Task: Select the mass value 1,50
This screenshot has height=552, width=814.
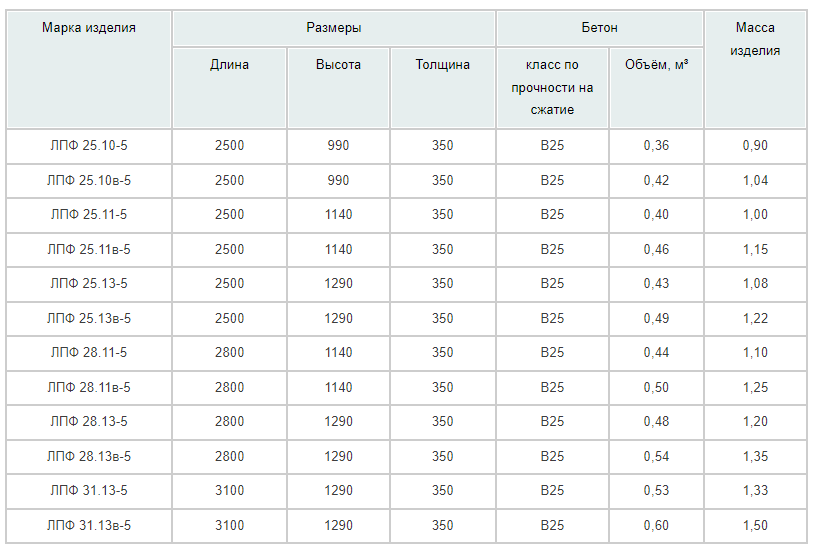Action: point(755,526)
